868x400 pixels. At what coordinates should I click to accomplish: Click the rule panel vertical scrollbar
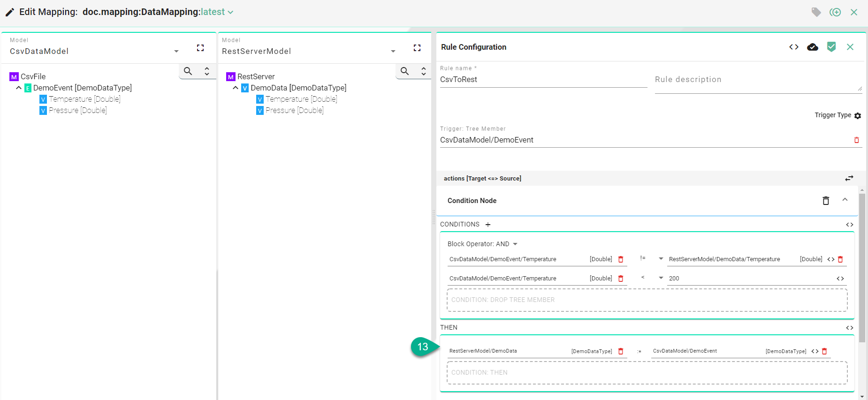pyautogui.click(x=862, y=268)
